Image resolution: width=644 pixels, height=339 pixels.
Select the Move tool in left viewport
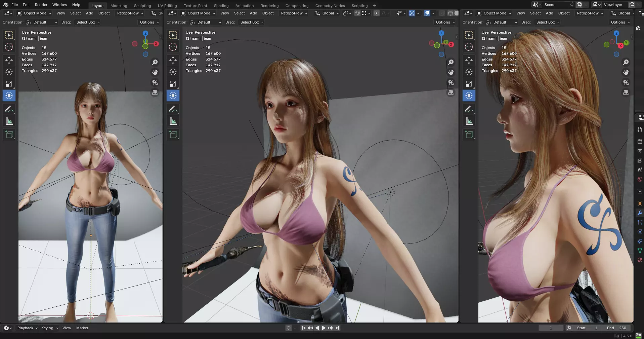(x=9, y=61)
